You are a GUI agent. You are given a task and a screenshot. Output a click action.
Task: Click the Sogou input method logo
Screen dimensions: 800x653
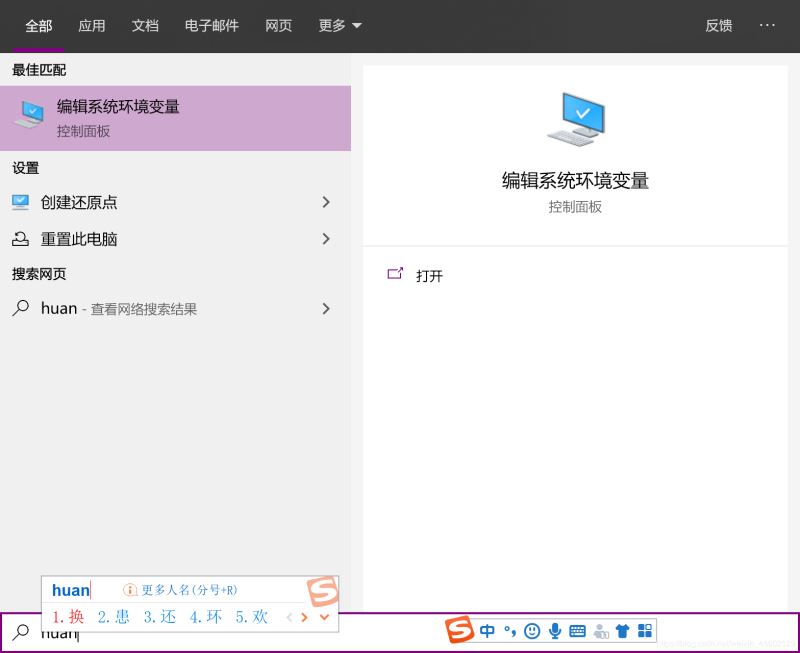[x=460, y=630]
